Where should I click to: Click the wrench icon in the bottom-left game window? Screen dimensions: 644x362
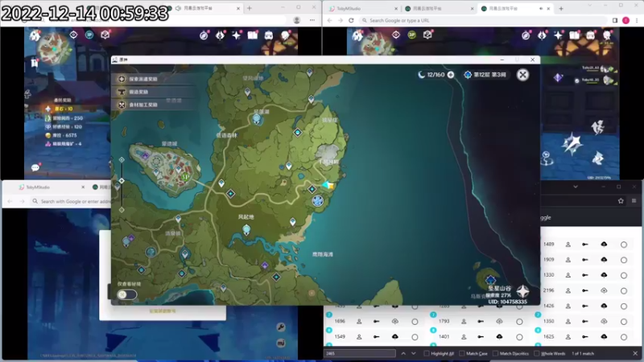click(x=281, y=327)
